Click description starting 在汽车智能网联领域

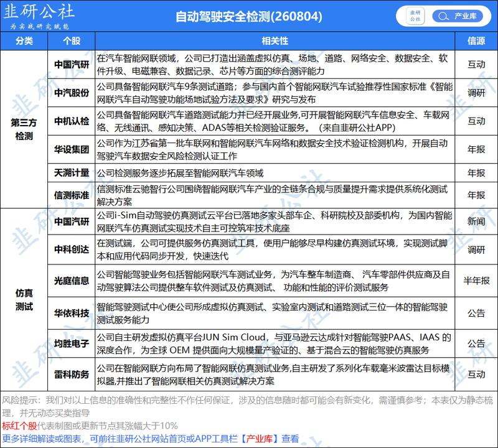pos(273,65)
